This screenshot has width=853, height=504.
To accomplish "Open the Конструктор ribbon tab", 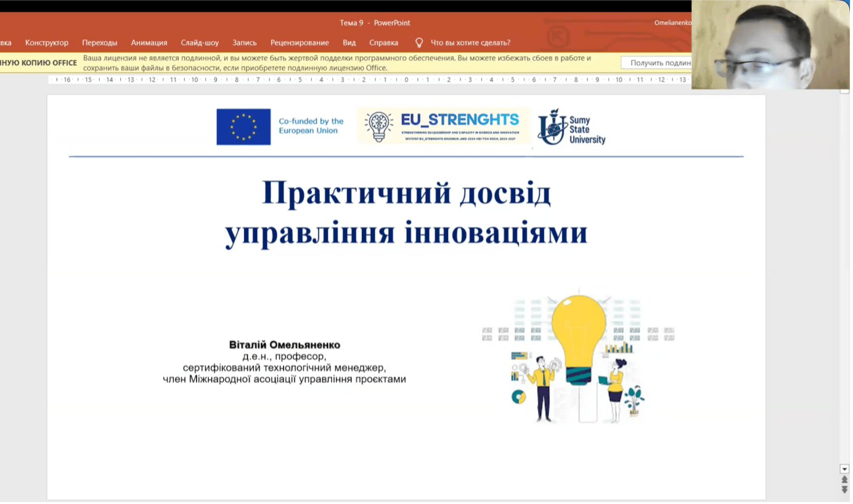I will pyautogui.click(x=47, y=43).
